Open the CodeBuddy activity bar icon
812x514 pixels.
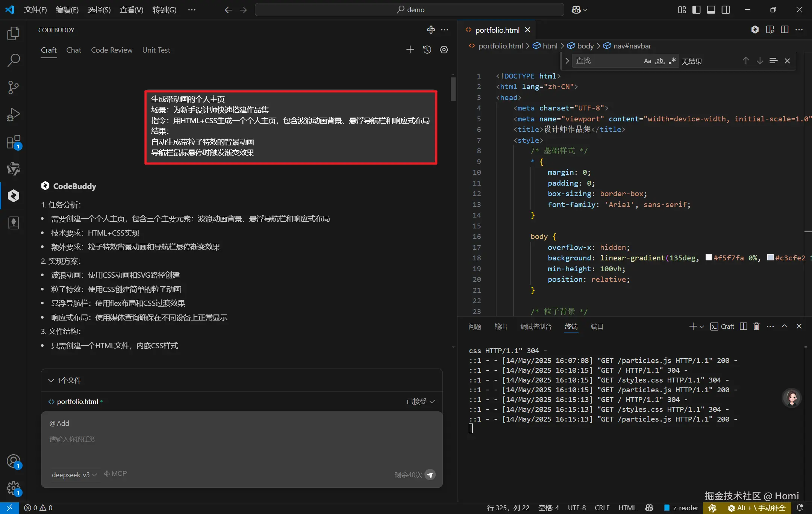pyautogui.click(x=14, y=196)
